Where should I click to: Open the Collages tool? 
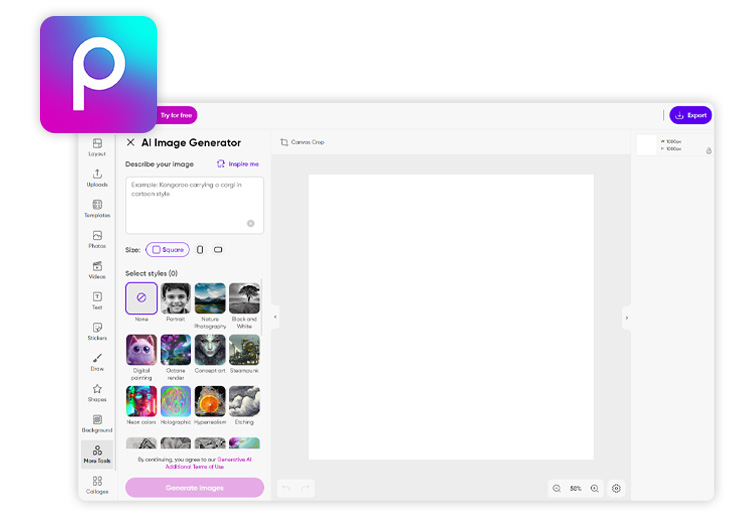[x=97, y=484]
